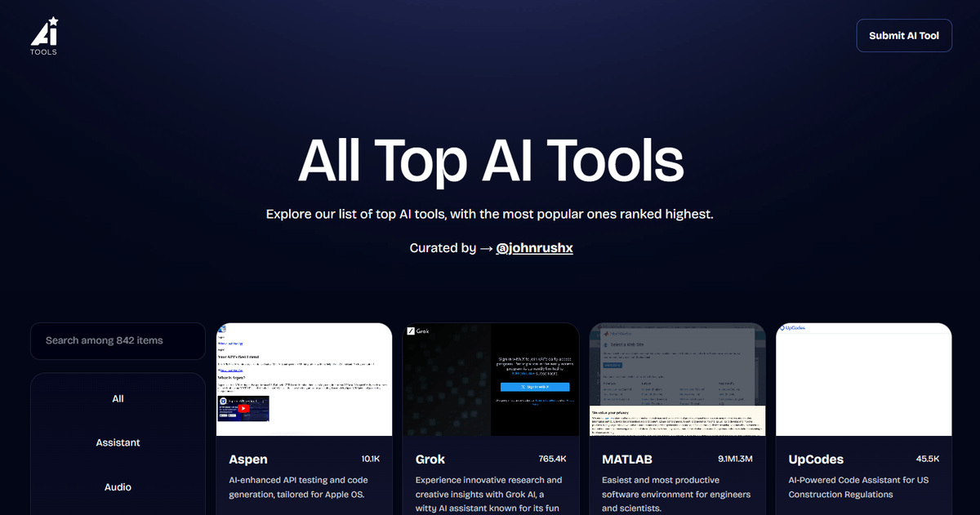Click the MATLAB tool title
This screenshot has height=515, width=980.
(627, 460)
